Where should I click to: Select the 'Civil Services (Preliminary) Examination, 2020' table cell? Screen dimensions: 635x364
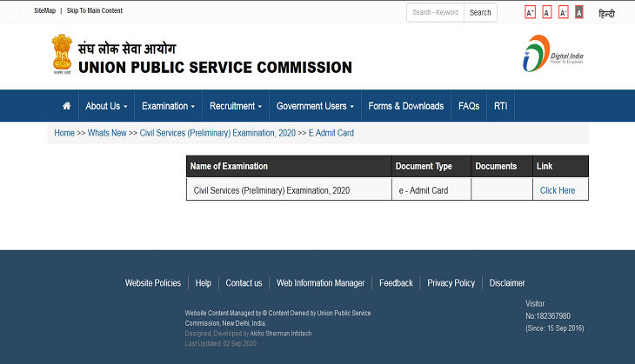tap(289, 189)
